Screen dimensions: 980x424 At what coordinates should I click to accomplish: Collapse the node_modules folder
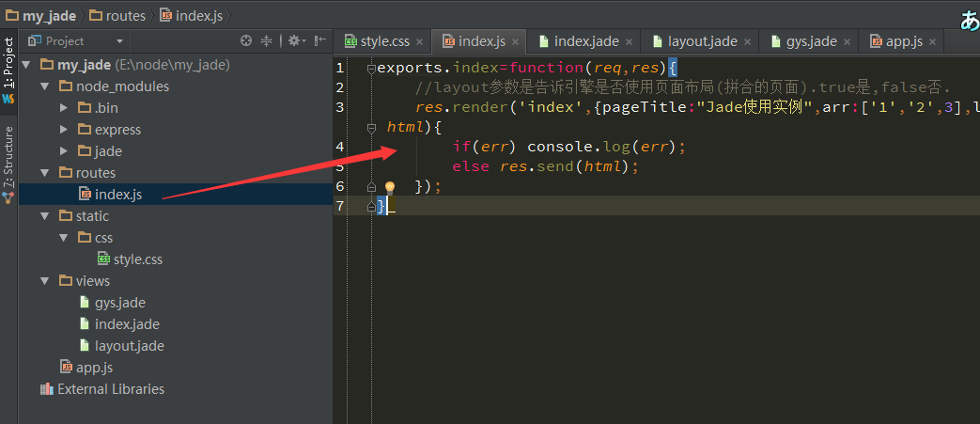(x=44, y=86)
